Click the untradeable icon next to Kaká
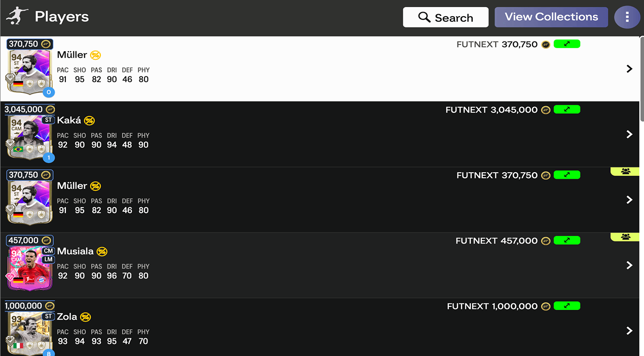The width and height of the screenshot is (644, 356). coord(90,121)
